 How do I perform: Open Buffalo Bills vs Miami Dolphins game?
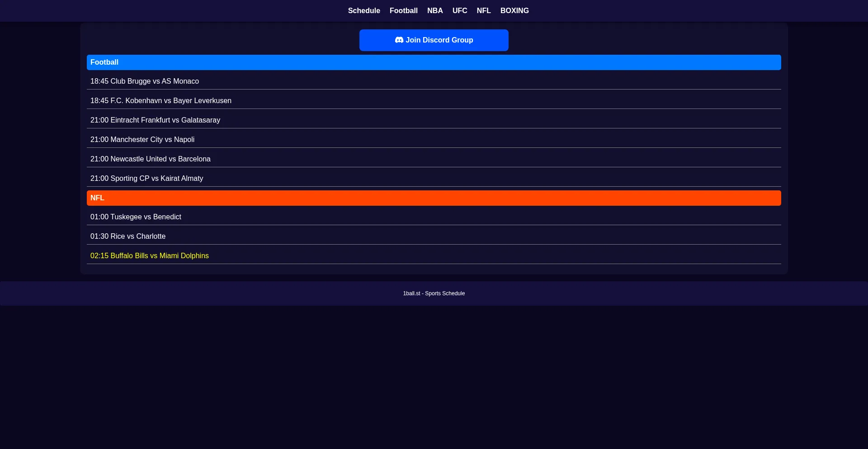pos(434,256)
